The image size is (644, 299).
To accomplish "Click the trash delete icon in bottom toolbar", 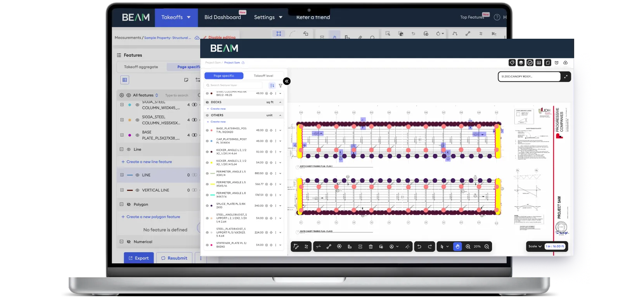I will 370,247.
